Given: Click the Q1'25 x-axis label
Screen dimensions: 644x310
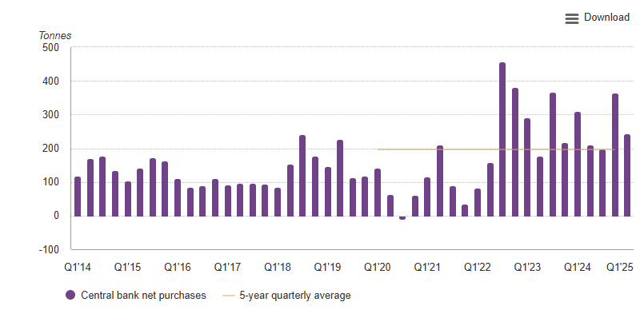Looking at the screenshot, I should click(x=620, y=268).
